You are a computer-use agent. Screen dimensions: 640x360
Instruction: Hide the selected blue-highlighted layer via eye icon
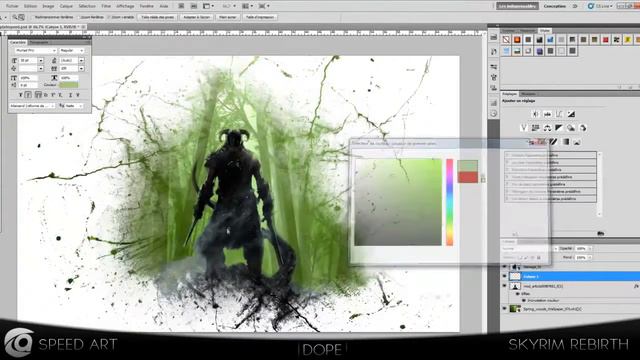click(x=504, y=276)
